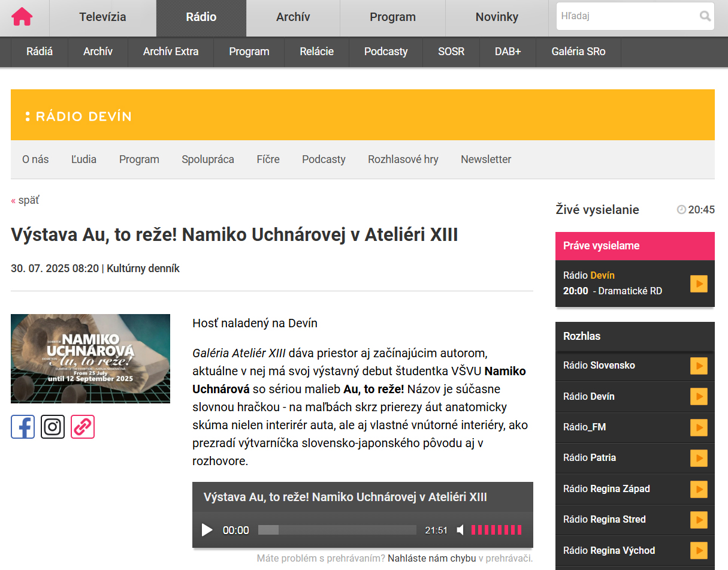Image resolution: width=728 pixels, height=570 pixels.
Task: Adjust the pink volume level bars
Action: coord(496,530)
